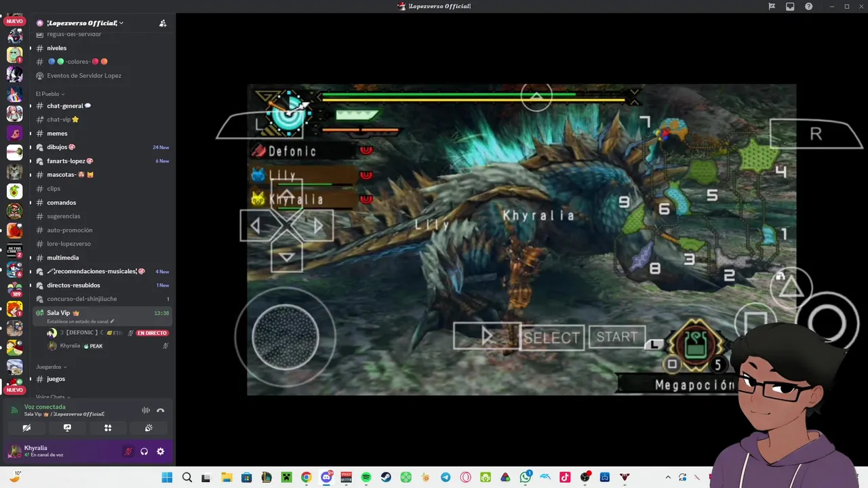Click the emulator circle button overlay
The width and height of the screenshot is (868, 488).
[827, 323]
